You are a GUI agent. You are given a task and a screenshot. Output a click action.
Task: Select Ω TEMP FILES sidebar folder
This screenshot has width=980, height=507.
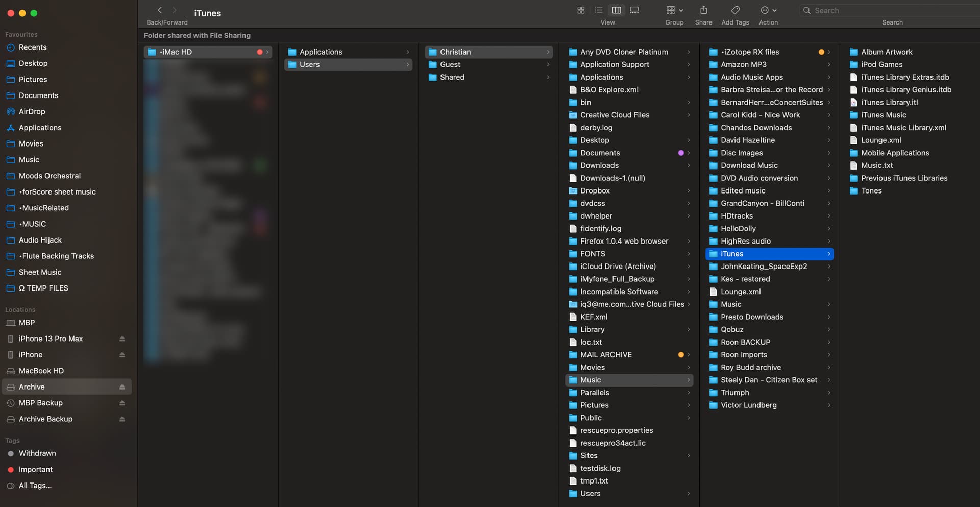(x=43, y=288)
